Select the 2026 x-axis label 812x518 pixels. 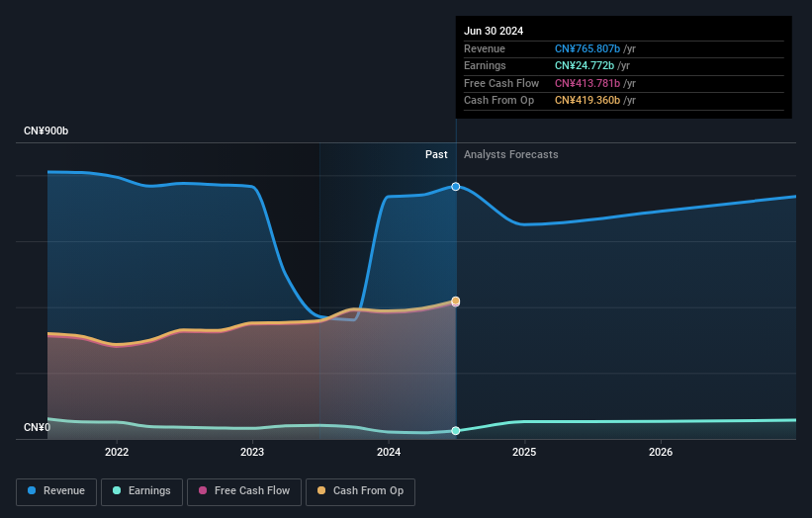661,452
